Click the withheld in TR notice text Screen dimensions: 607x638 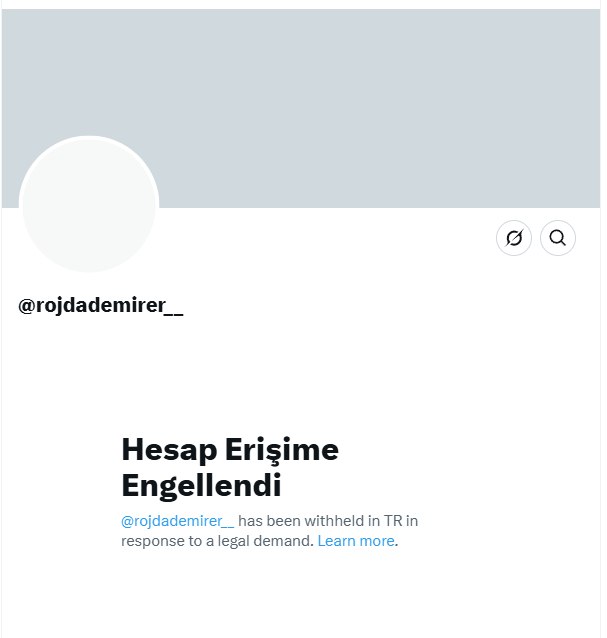click(269, 531)
